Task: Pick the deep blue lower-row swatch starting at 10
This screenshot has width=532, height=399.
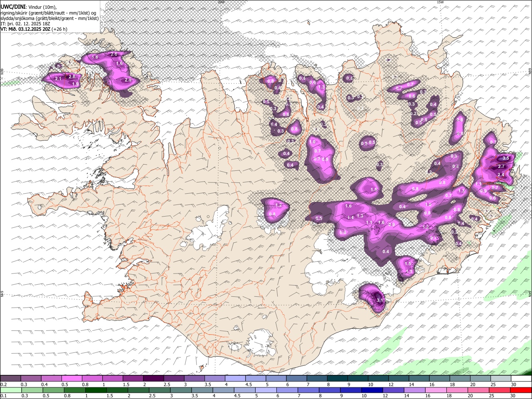Action: coord(372,390)
